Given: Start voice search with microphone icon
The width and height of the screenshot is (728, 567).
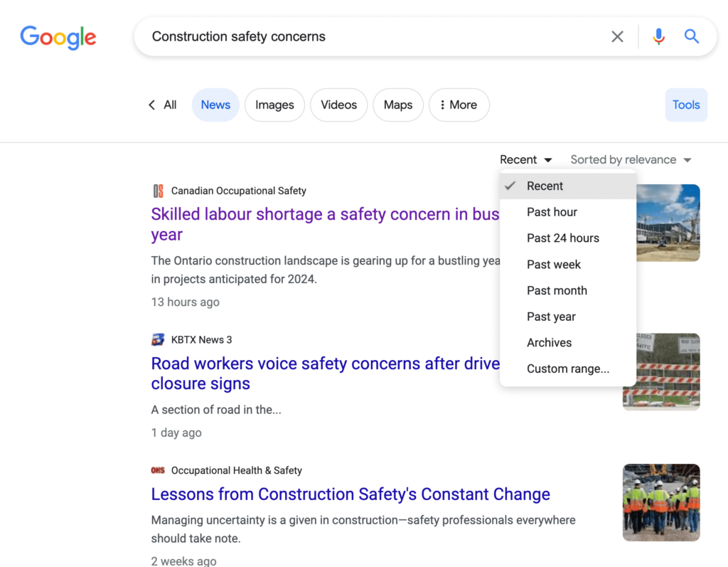Looking at the screenshot, I should coord(659,36).
